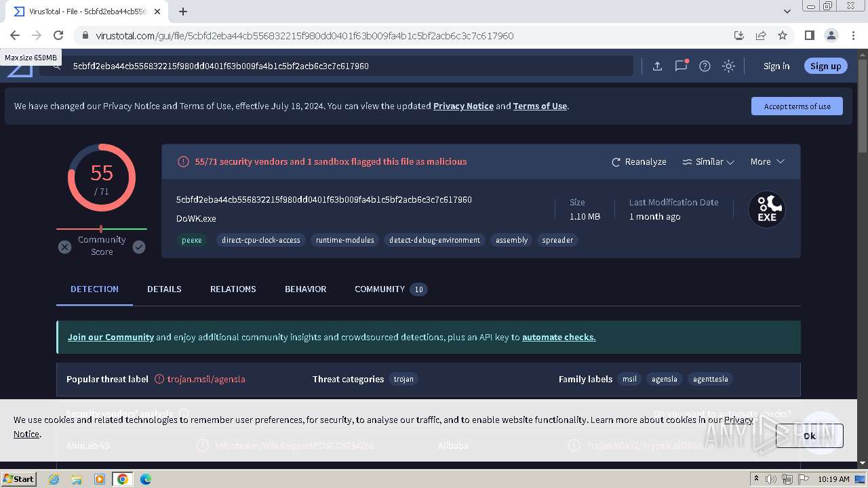Open the Privacy Notice link in banner
This screenshot has width=868, height=488.
(463, 106)
